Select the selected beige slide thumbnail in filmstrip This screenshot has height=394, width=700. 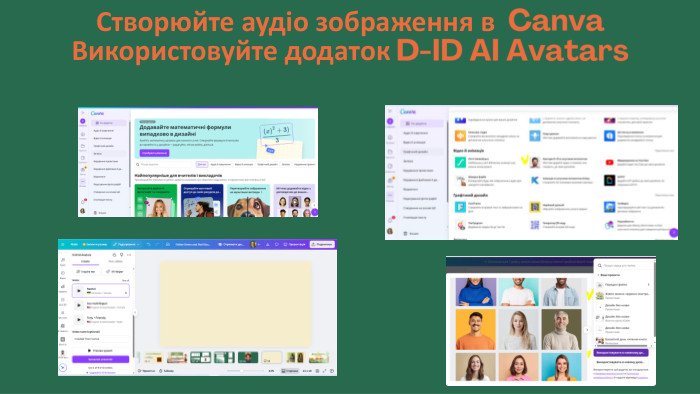(271, 357)
